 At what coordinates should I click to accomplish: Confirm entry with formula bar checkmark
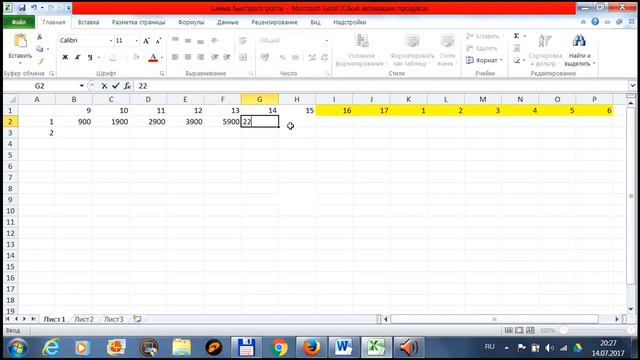[x=116, y=86]
